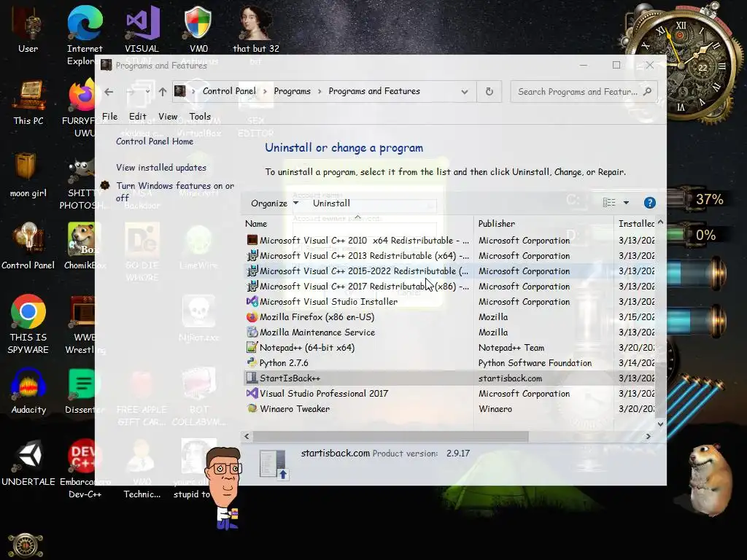The width and height of the screenshot is (747, 560).
Task: Go back with the back arrow
Action: click(109, 91)
